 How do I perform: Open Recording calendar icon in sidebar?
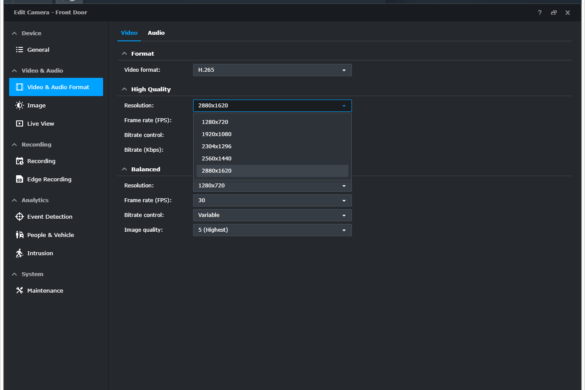pyautogui.click(x=19, y=161)
